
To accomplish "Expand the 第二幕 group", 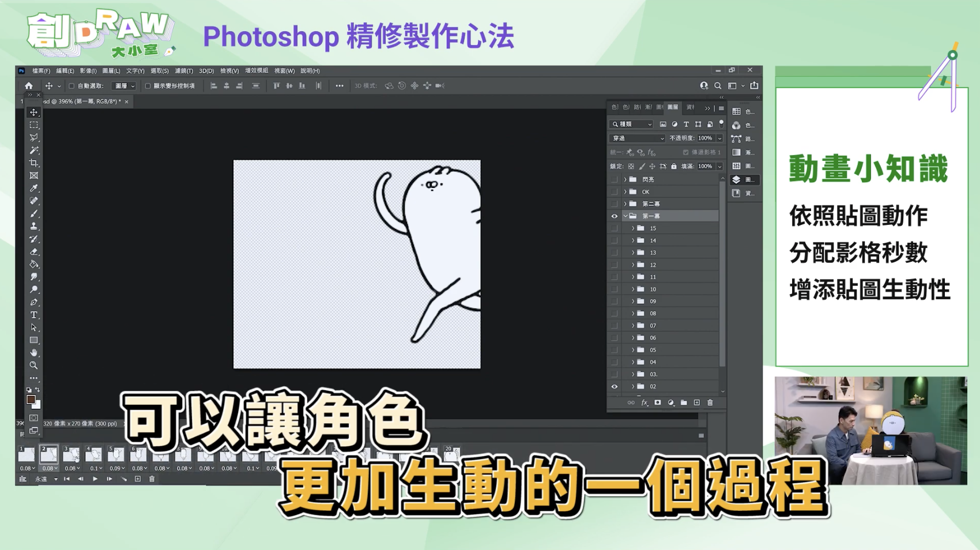I will (625, 204).
